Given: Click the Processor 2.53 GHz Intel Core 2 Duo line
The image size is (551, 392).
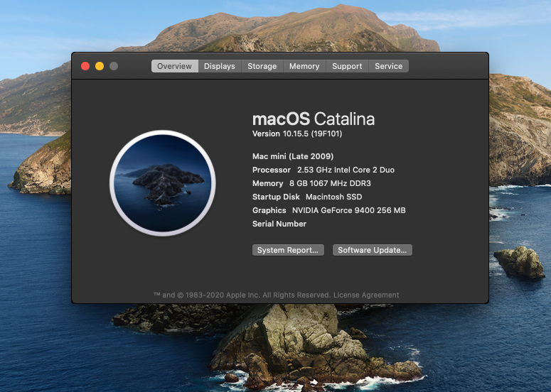Looking at the screenshot, I should click(323, 170).
